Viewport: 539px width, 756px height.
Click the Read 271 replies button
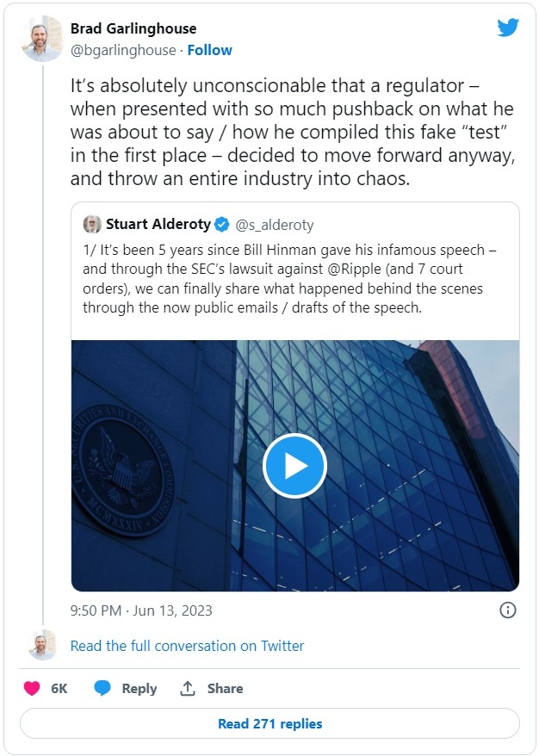269,723
